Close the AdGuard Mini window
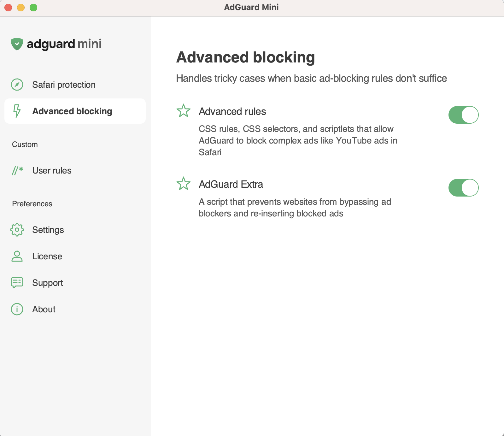504x436 pixels. [x=8, y=8]
